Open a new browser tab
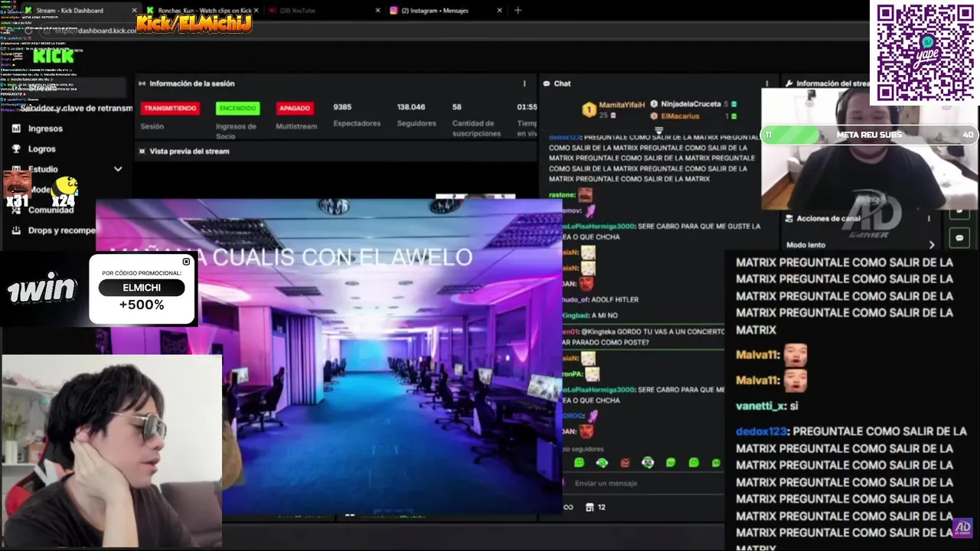Viewport: 980px width, 551px height. click(x=518, y=10)
